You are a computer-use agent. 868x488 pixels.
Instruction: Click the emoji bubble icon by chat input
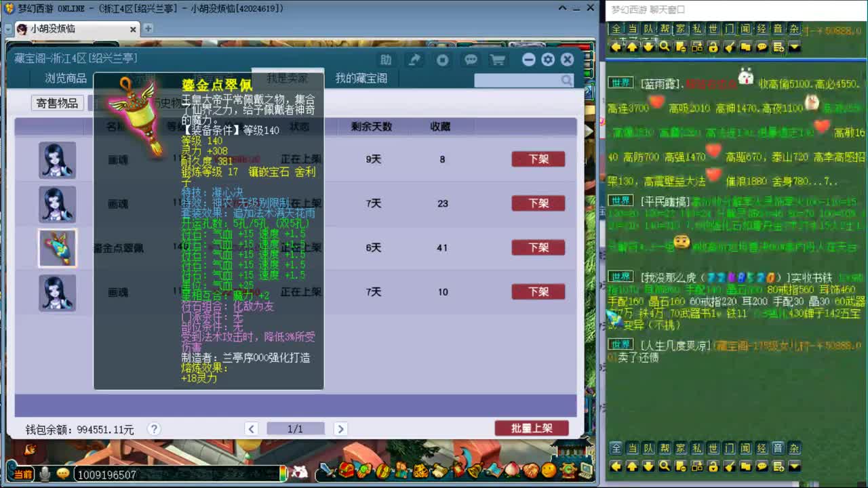pos(63,474)
